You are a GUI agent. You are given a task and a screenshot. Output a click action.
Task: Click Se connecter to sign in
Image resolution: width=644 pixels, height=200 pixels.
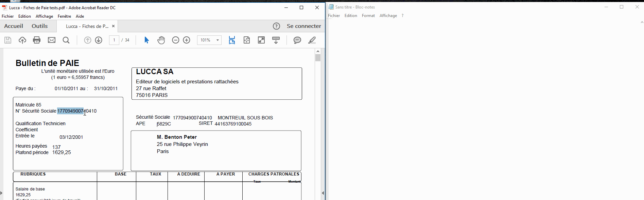pyautogui.click(x=304, y=26)
